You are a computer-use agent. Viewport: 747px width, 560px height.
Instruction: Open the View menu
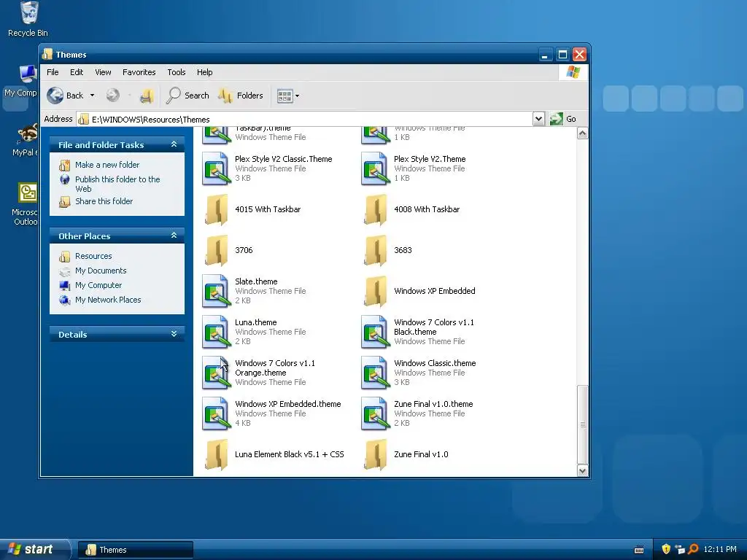[x=103, y=72]
